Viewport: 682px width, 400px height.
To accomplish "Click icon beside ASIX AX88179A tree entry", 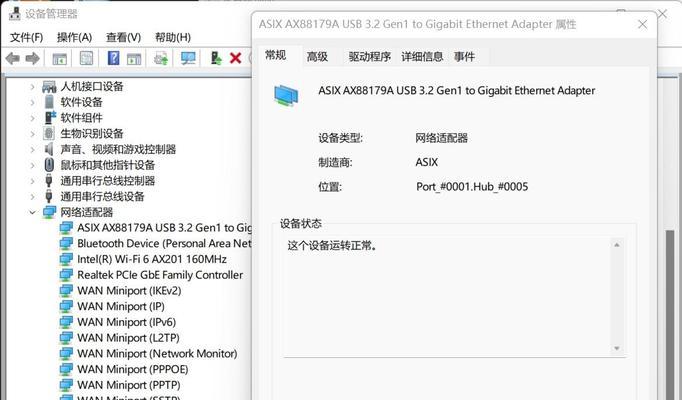I will (66, 227).
